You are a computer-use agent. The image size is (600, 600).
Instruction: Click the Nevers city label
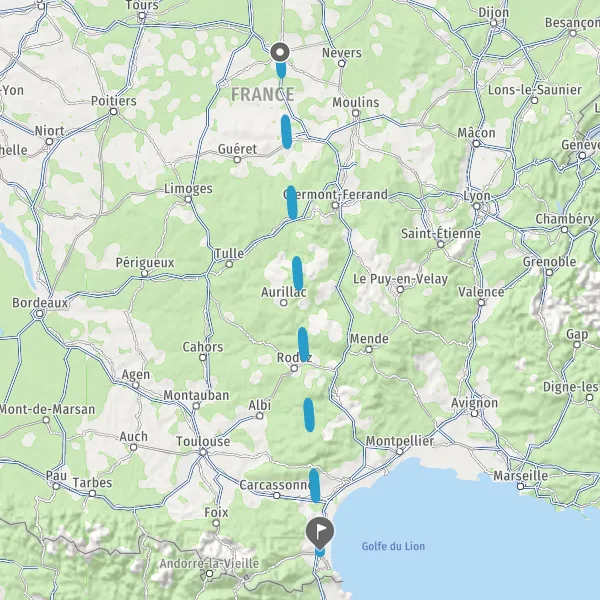click(342, 53)
